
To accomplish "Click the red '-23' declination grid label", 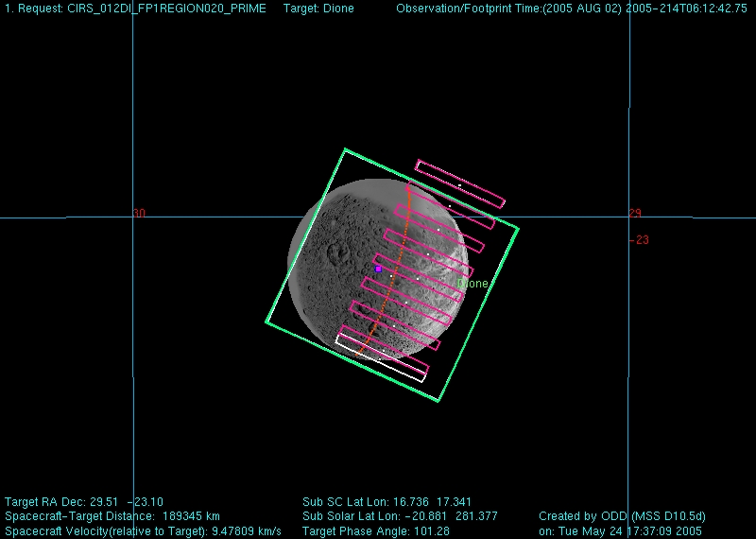I will coord(640,240).
